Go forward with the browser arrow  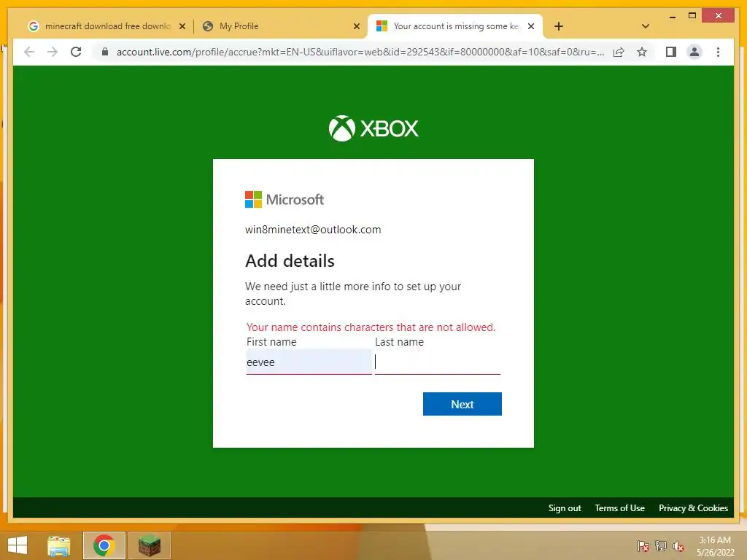[53, 52]
